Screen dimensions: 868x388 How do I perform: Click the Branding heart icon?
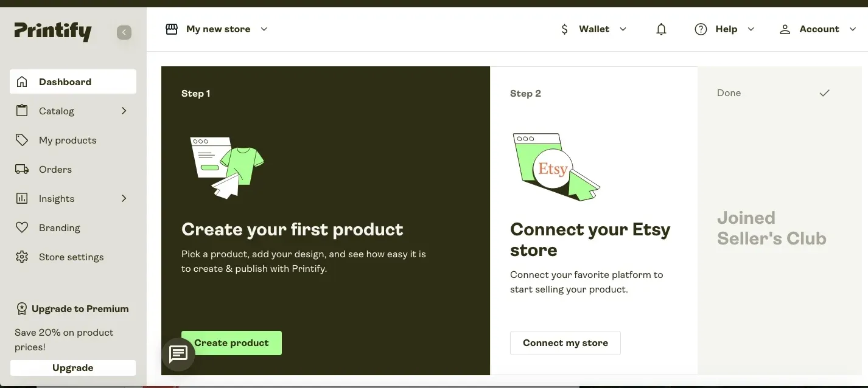(22, 227)
